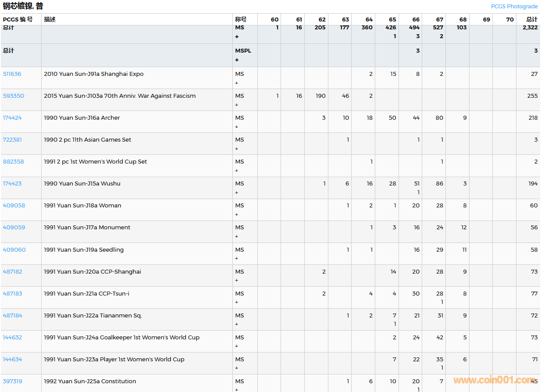Viewport: 541px width, 392px height.
Task: Select link 487184 for Tiananmen Sq.
Action: (x=12, y=316)
